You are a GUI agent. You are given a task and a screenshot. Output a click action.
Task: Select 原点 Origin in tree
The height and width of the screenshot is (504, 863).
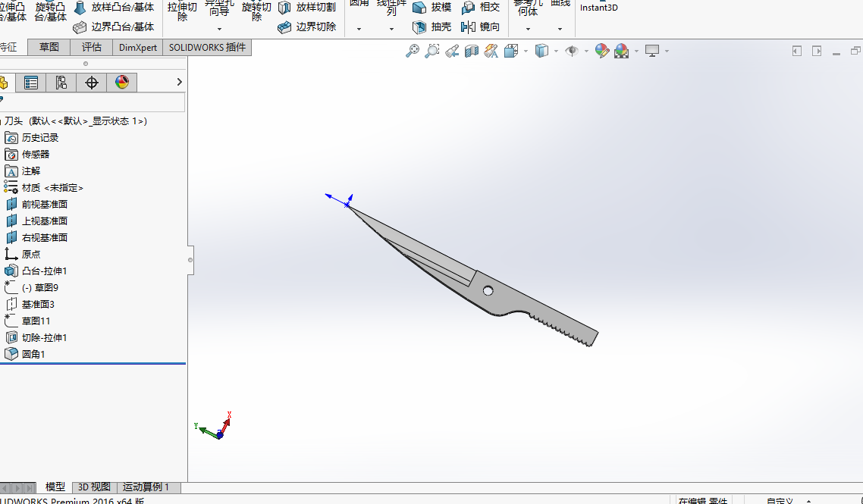pyautogui.click(x=31, y=254)
